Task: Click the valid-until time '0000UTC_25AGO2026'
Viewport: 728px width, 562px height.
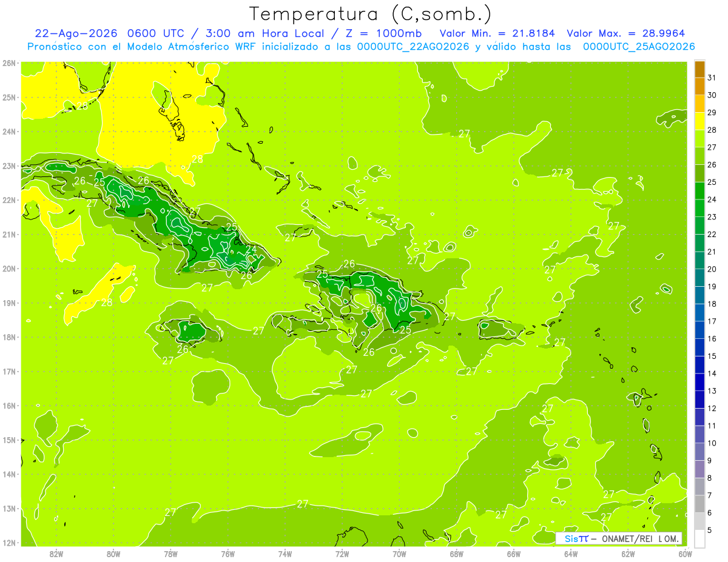Action: click(x=639, y=47)
